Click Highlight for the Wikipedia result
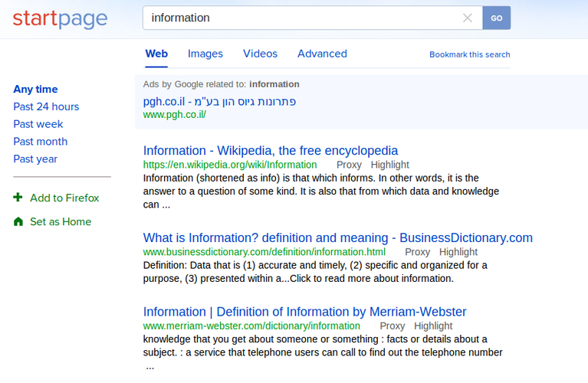 click(390, 165)
